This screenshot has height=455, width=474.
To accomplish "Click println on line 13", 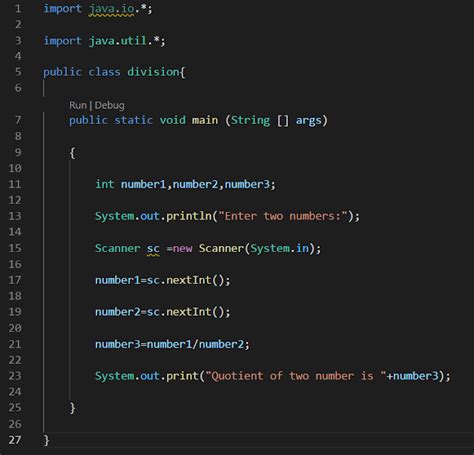I will point(189,216).
